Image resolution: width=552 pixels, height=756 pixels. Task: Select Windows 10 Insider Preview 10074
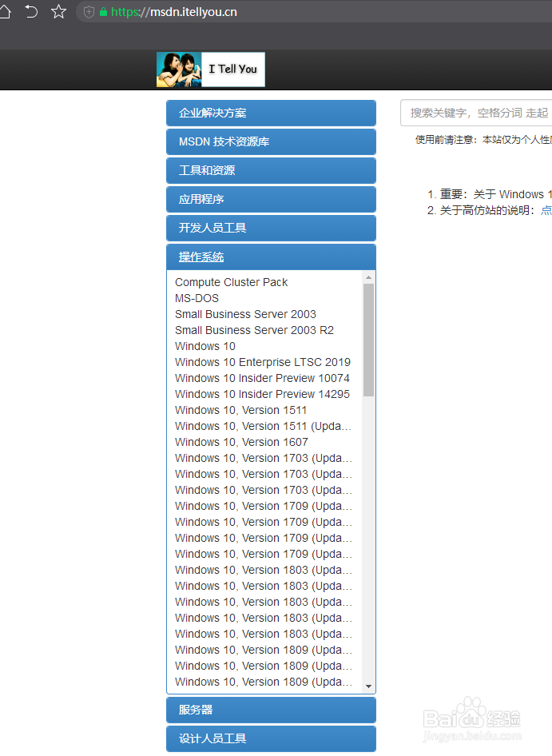pyautogui.click(x=262, y=378)
